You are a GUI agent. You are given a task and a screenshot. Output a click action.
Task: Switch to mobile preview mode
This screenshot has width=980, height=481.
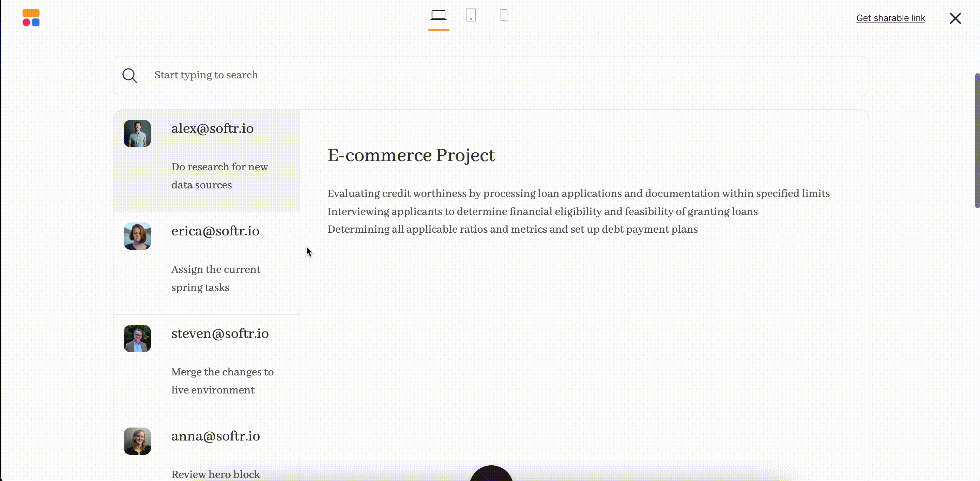[504, 16]
